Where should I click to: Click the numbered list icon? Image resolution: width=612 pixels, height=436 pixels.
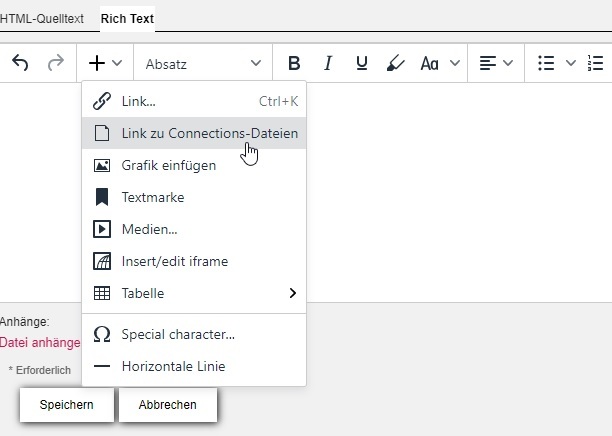point(596,63)
